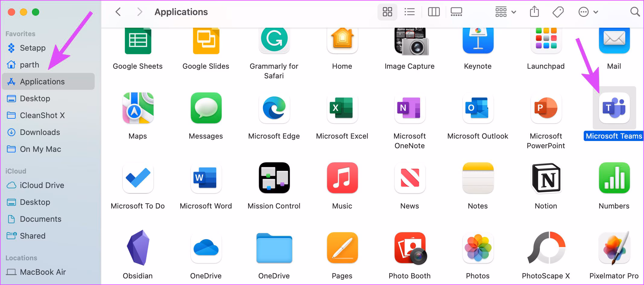Go forward with the right chevron
Screen dimensions: 644x285
click(x=139, y=12)
